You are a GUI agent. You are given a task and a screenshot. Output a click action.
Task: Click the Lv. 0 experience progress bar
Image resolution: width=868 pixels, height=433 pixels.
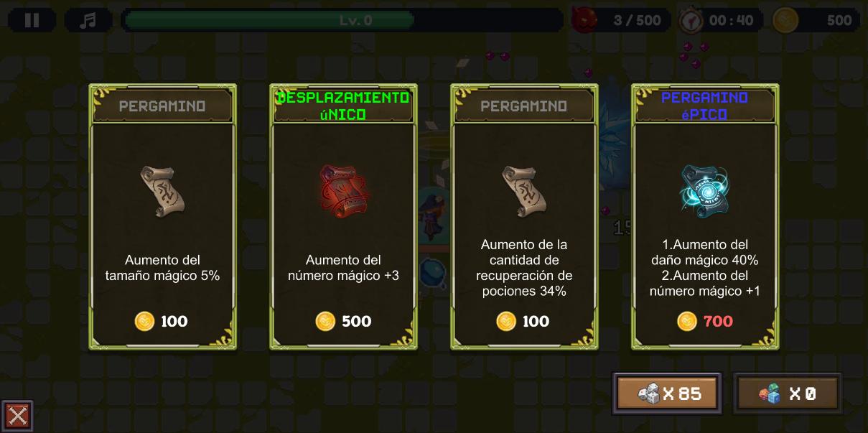coord(342,20)
